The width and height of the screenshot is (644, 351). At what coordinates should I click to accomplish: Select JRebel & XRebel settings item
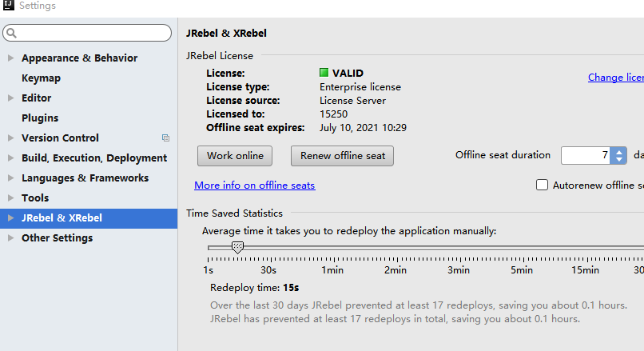(62, 218)
